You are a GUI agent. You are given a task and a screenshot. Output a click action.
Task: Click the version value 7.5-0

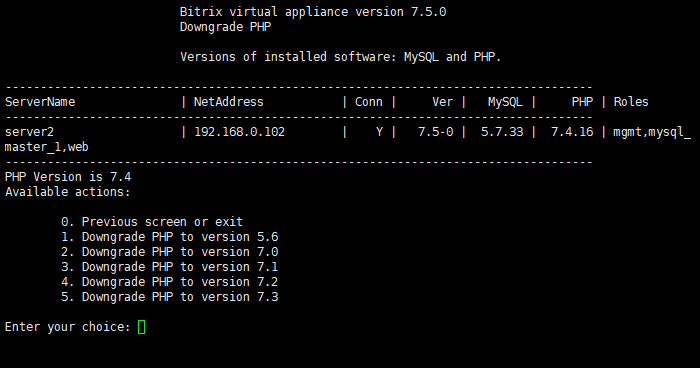435,132
